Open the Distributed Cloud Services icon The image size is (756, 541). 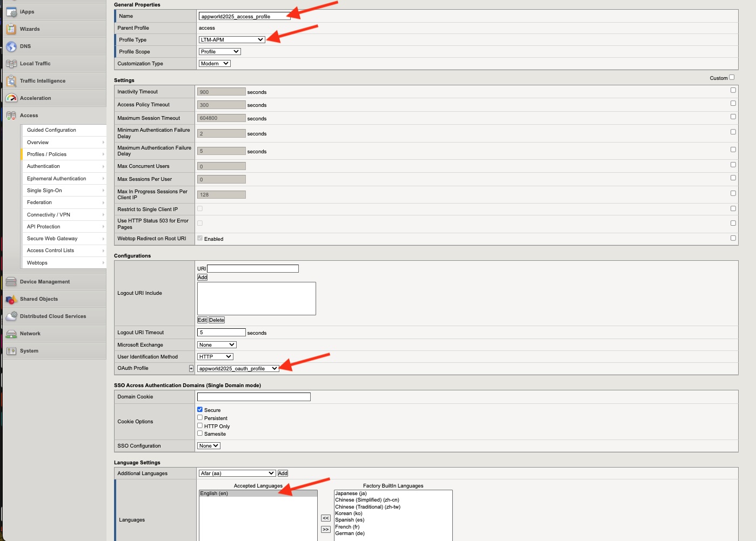(x=11, y=316)
